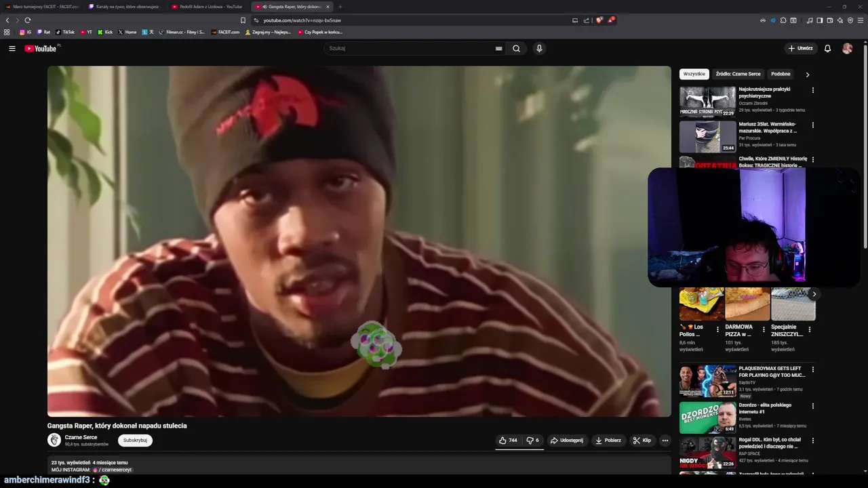Open FACEIT.com bookmark
This screenshot has height=488, width=868.
[225, 32]
